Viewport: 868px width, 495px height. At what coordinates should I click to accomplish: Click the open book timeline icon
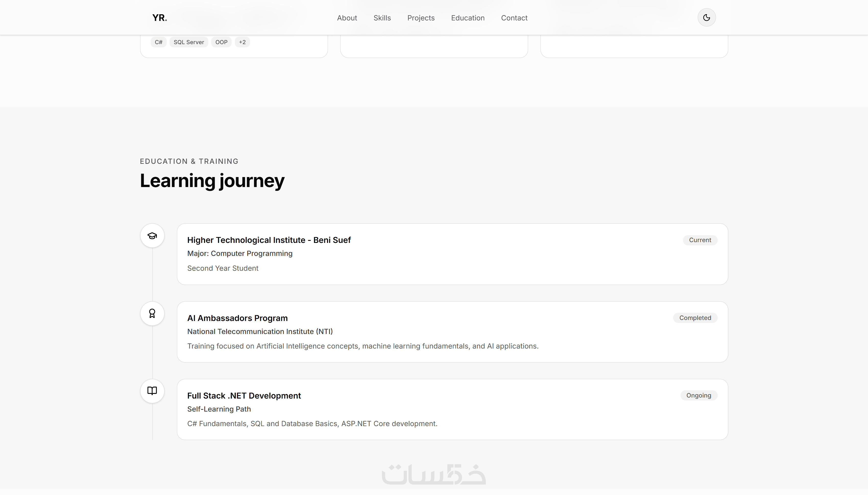click(152, 391)
